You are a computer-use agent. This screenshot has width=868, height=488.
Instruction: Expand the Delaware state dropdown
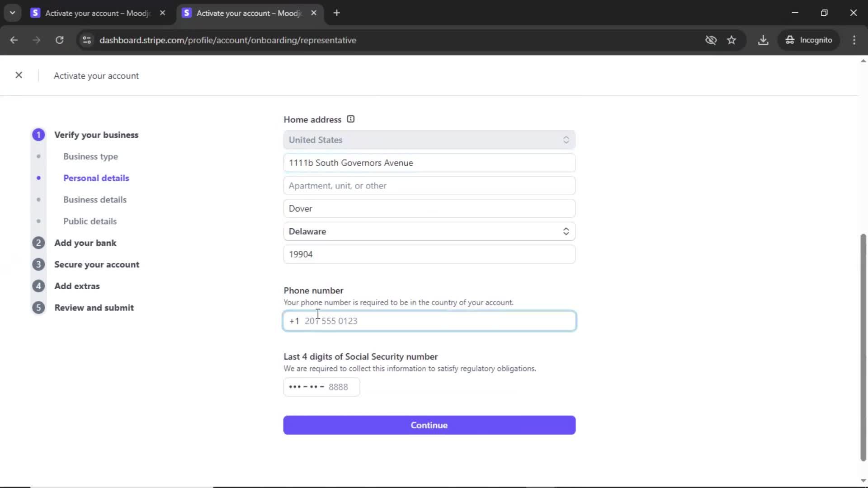point(429,231)
